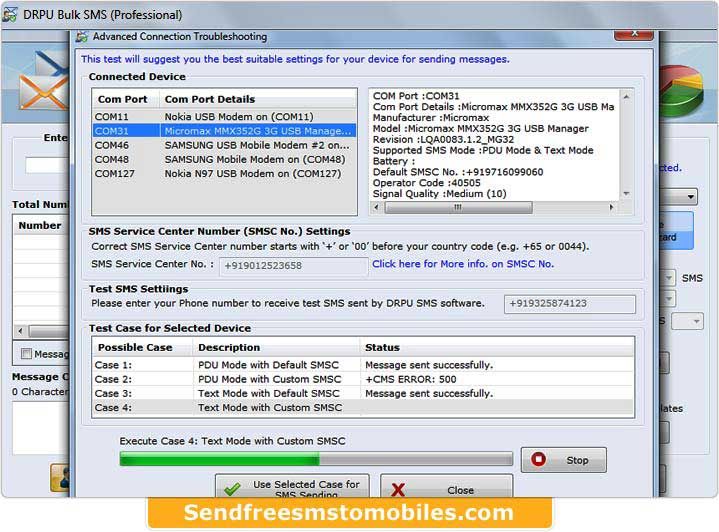Click the Description column header
Image resolution: width=719 pixels, height=532 pixels.
pos(276,347)
